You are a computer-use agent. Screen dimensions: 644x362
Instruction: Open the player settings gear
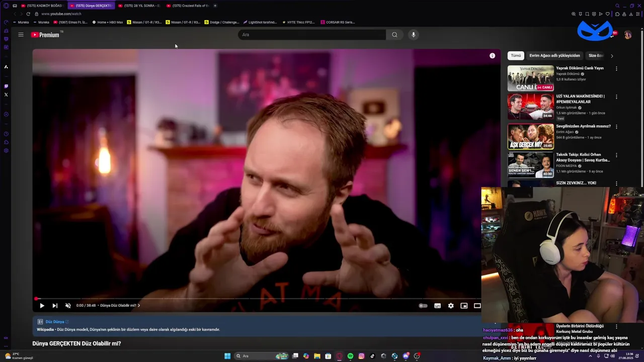451,306
